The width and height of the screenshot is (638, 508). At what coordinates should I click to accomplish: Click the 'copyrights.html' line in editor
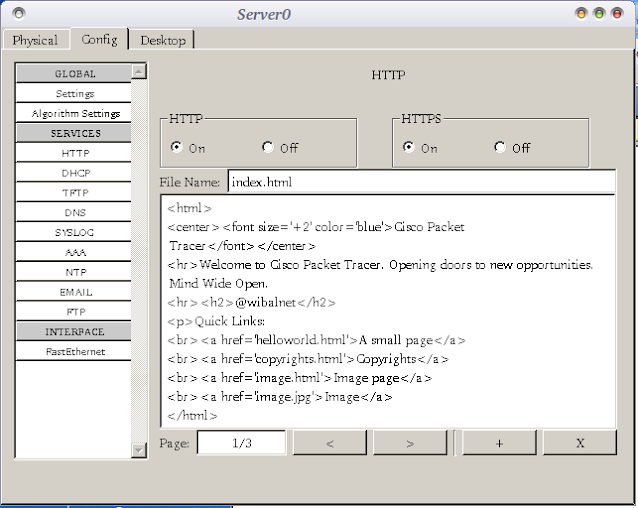click(x=308, y=359)
